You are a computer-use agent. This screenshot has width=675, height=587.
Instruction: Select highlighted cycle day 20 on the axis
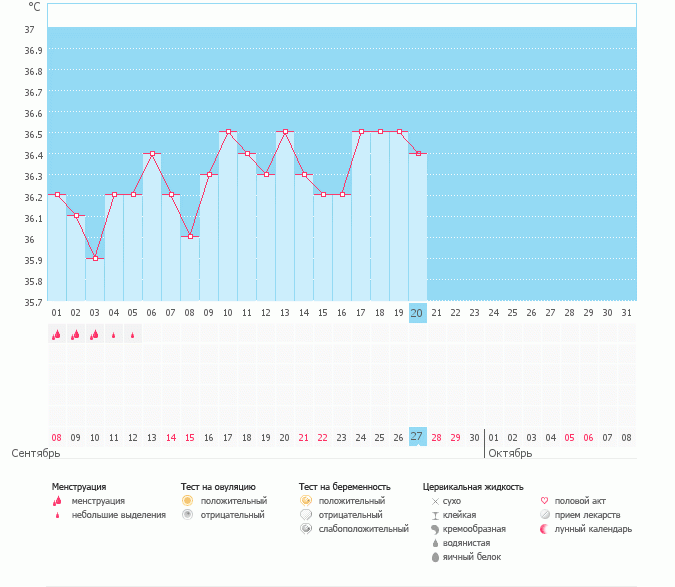click(417, 313)
